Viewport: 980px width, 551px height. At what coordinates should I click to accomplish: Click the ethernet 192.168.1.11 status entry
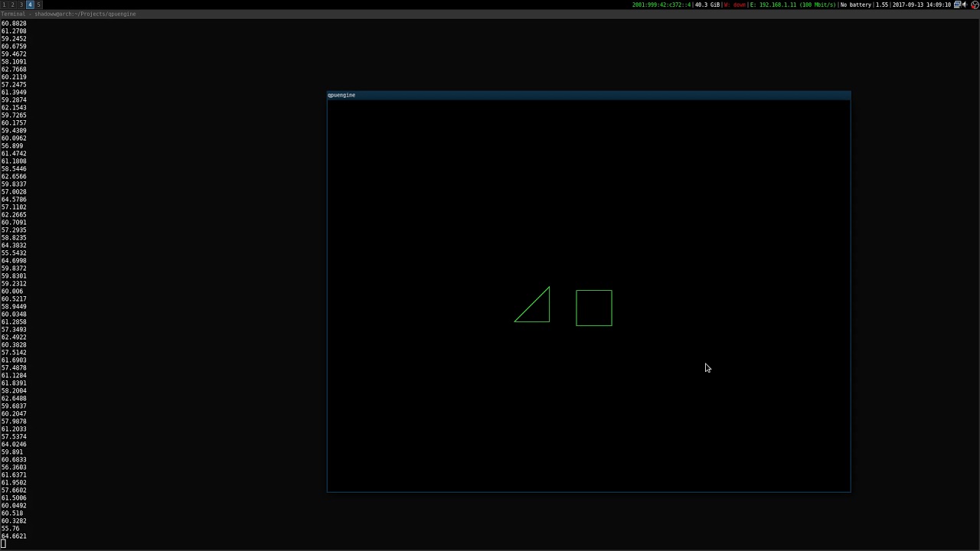pos(792,5)
